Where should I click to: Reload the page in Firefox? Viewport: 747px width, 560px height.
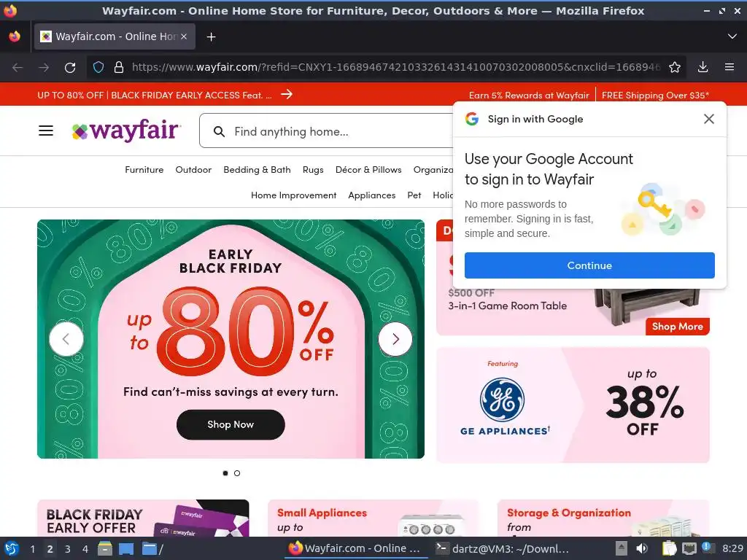(x=70, y=68)
